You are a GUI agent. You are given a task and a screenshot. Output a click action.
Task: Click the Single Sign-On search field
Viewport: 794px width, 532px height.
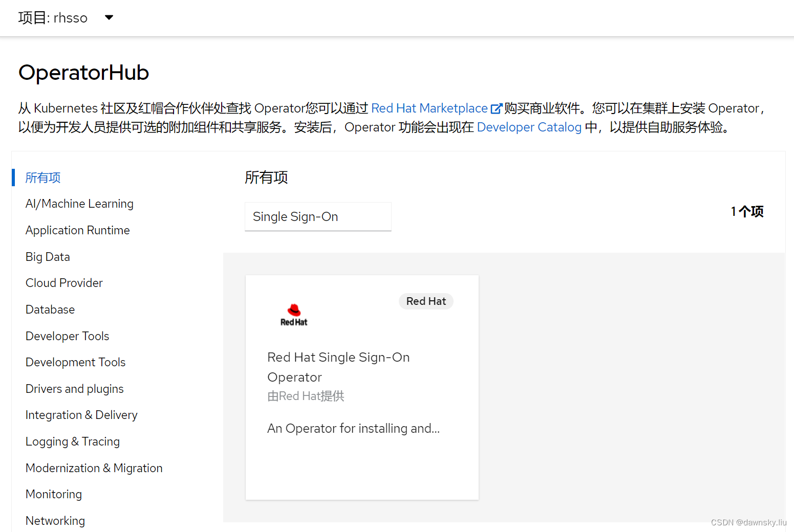coord(318,217)
